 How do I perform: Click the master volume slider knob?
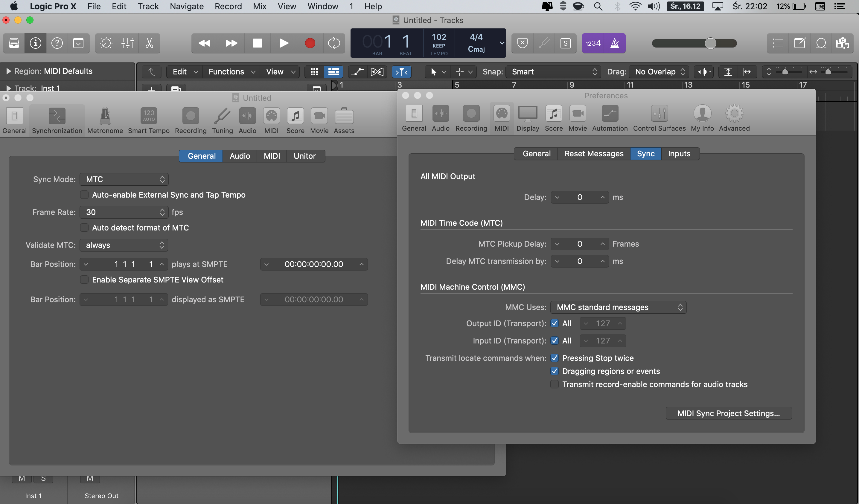coord(710,43)
